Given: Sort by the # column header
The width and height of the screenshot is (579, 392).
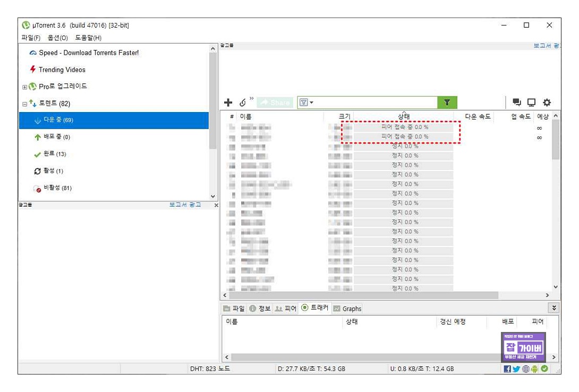Looking at the screenshot, I should click(x=232, y=117).
